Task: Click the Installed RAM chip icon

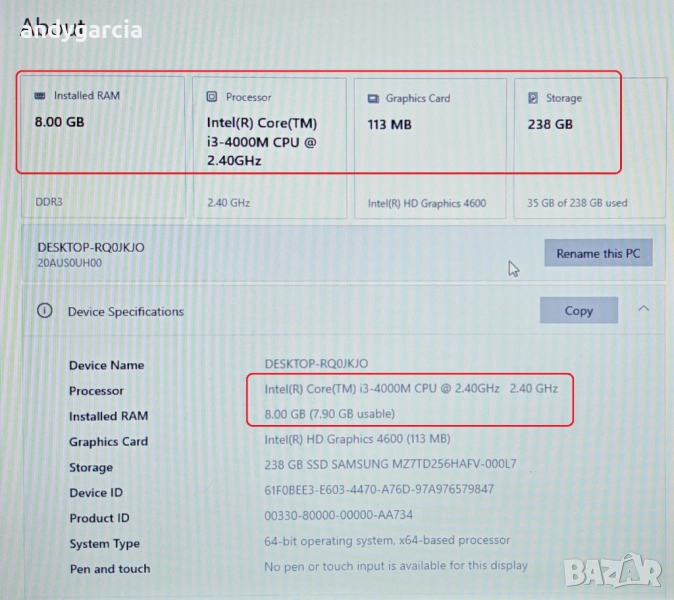Action: [40, 96]
